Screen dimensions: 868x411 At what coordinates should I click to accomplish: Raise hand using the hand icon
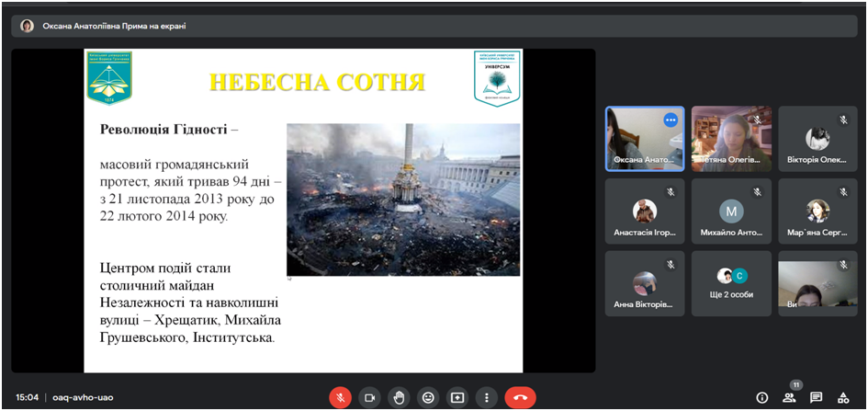click(399, 398)
